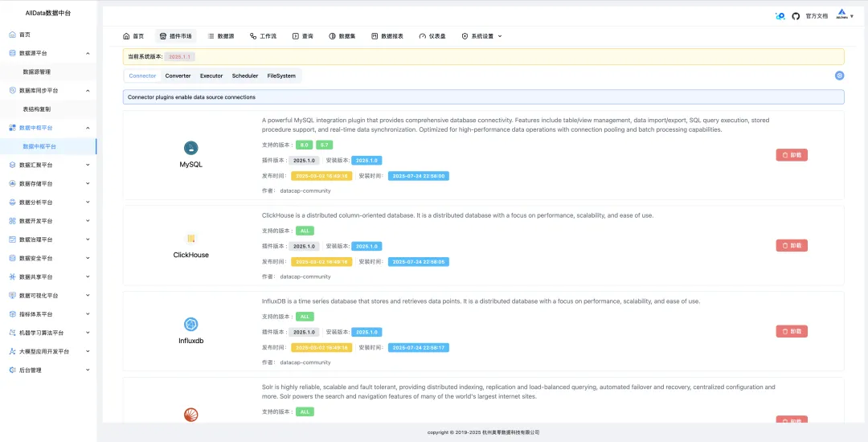Uninstall the MySQL plugin
This screenshot has width=868, height=442.
pos(792,155)
